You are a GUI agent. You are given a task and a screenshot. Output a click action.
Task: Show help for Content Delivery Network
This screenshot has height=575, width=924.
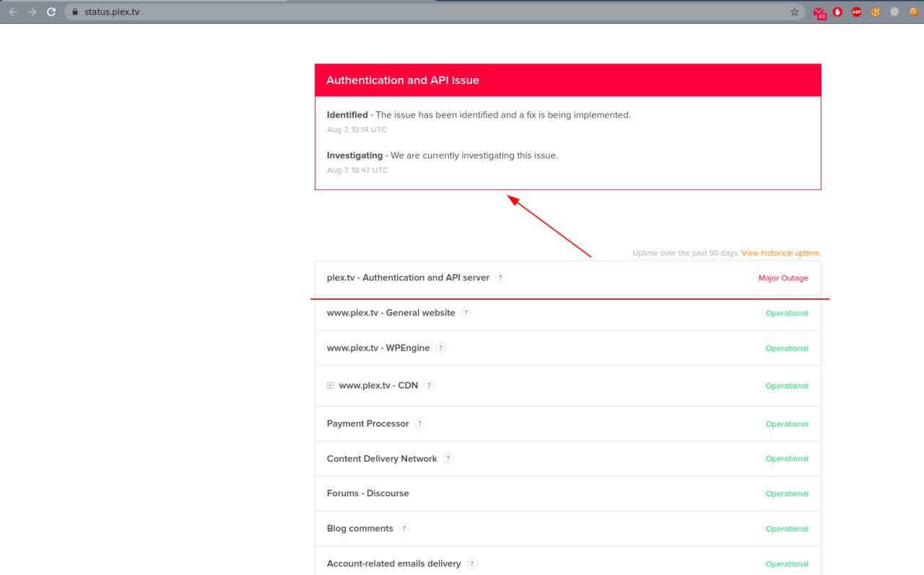click(448, 459)
